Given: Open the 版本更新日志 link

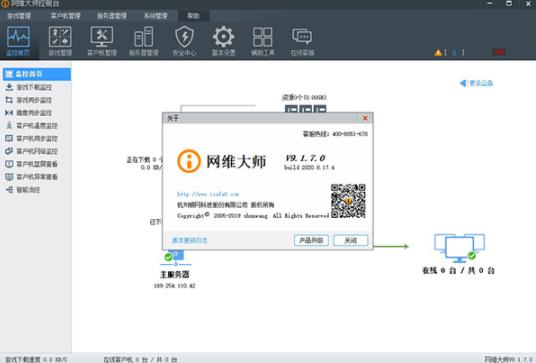Looking at the screenshot, I should tap(190, 240).
